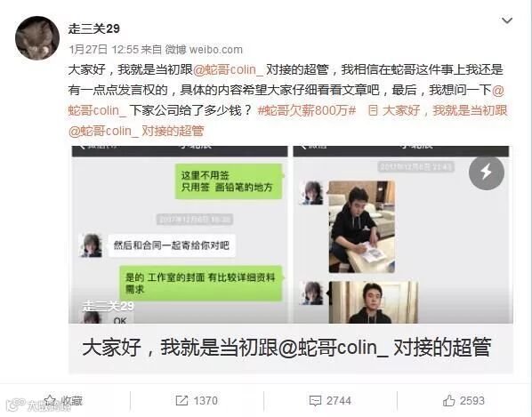Open the article link 大家好，我就是当初跟

pos(445,110)
